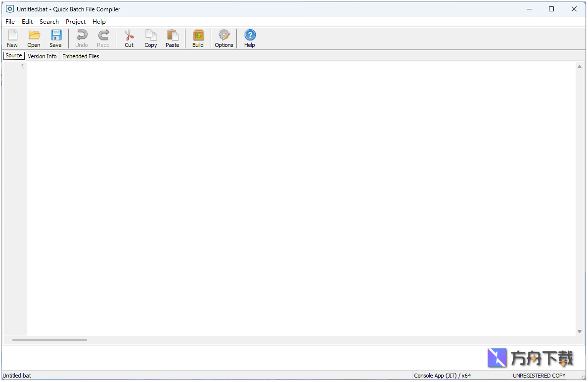Click the UNREGISTERED COPY status label
Viewport: 588px width, 382px height.
(x=539, y=375)
